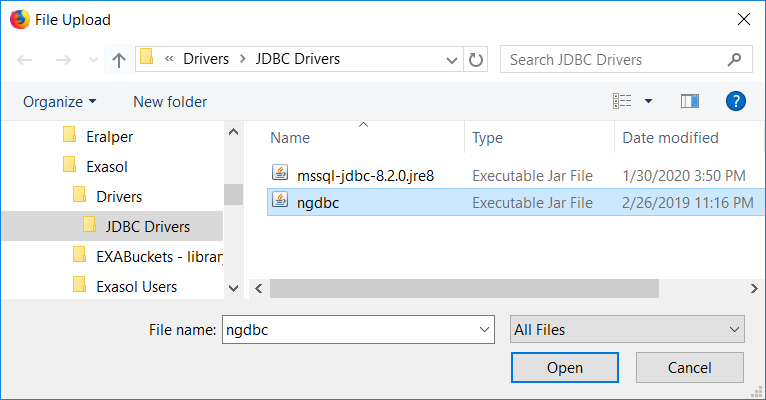Open the More view options dropdown arrow
Image resolution: width=766 pixels, height=400 pixels.
click(648, 101)
